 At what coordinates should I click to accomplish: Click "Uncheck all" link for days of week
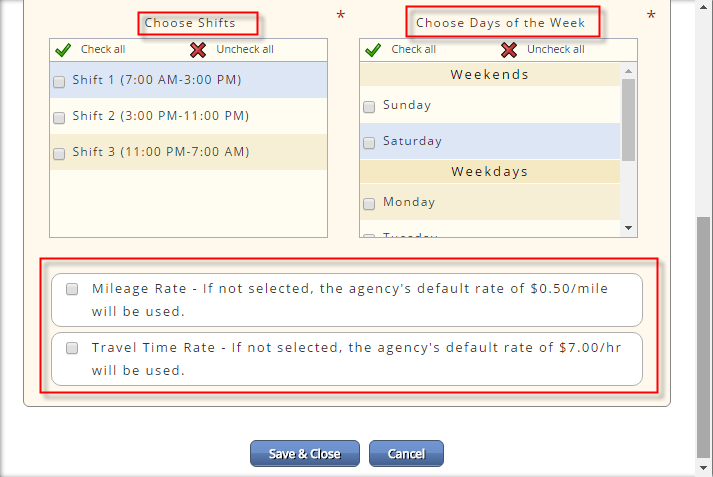pos(555,49)
